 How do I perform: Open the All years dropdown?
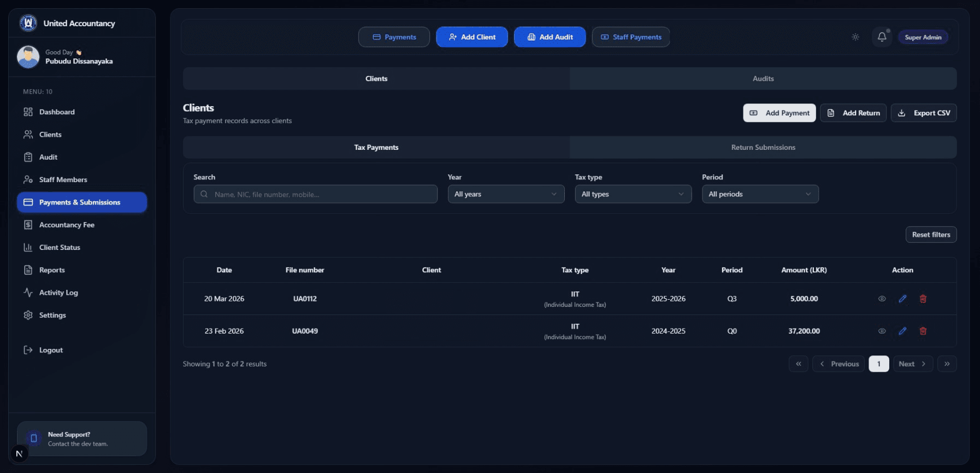pyautogui.click(x=506, y=194)
